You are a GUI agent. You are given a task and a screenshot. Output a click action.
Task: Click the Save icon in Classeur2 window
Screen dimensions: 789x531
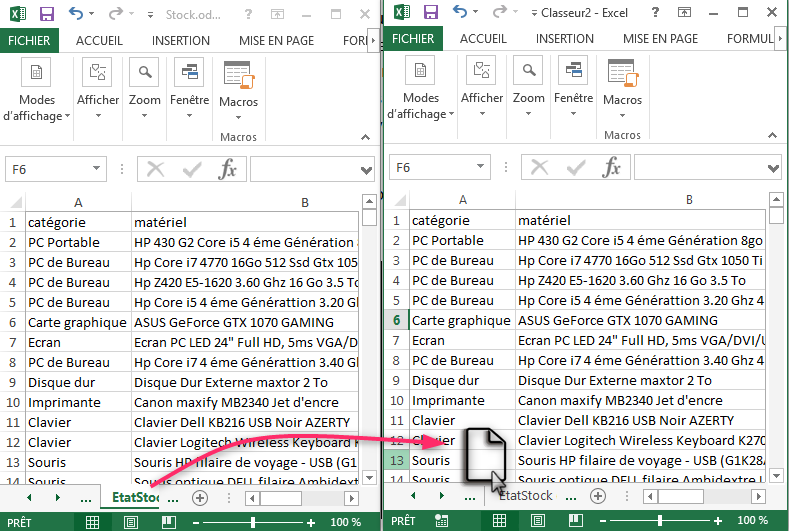(431, 12)
